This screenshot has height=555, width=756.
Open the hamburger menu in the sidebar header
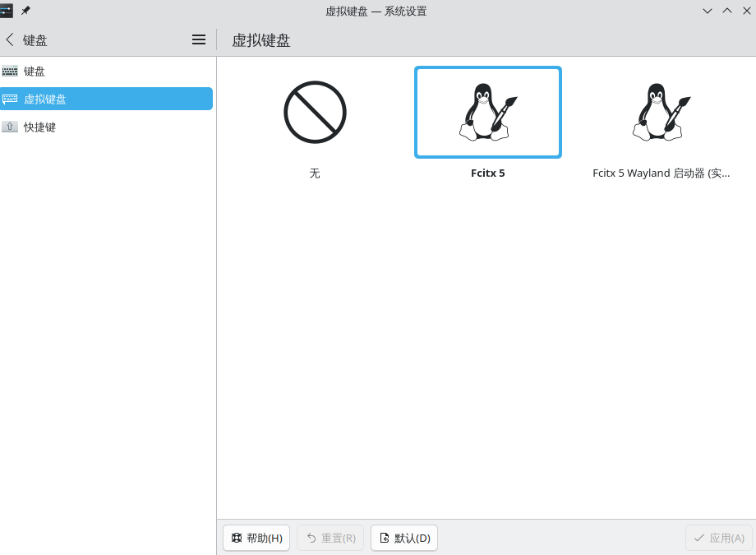click(x=199, y=39)
